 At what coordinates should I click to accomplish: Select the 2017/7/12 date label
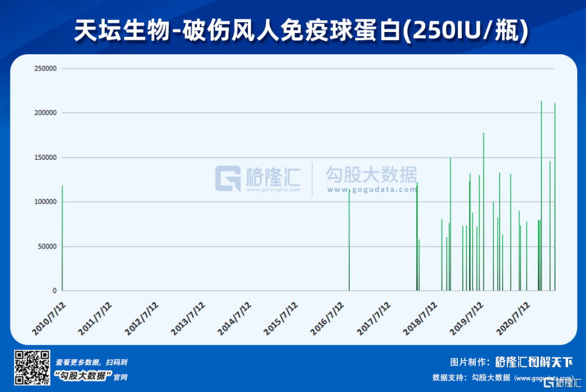[x=374, y=318]
